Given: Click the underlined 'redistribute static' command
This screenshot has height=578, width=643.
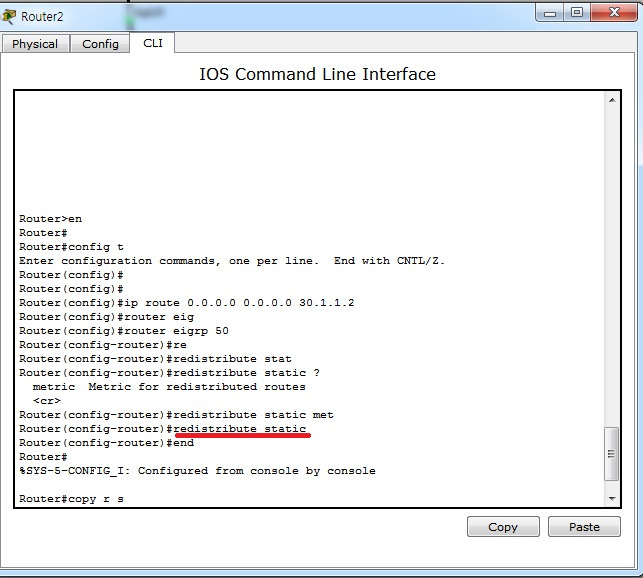Looking at the screenshot, I should [240, 429].
